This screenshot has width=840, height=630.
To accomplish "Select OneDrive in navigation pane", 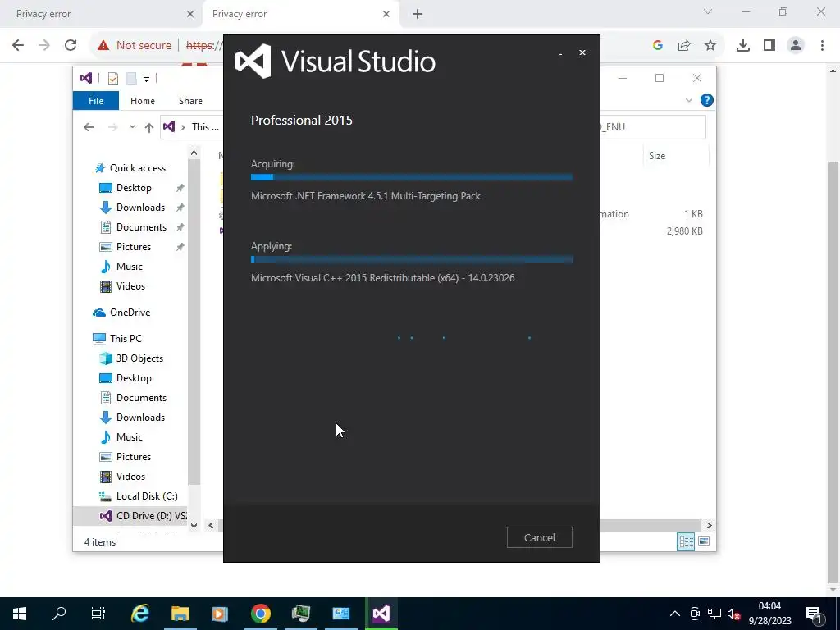I will 130,313.
